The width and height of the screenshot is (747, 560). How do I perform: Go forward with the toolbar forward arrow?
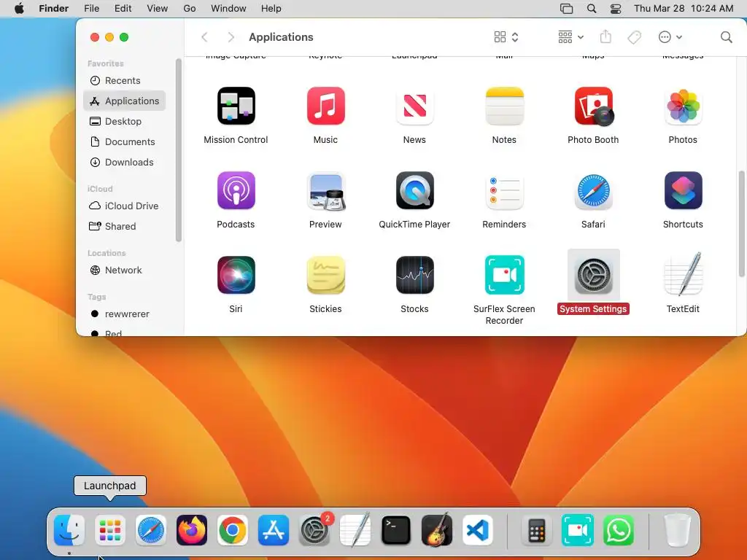tap(231, 37)
